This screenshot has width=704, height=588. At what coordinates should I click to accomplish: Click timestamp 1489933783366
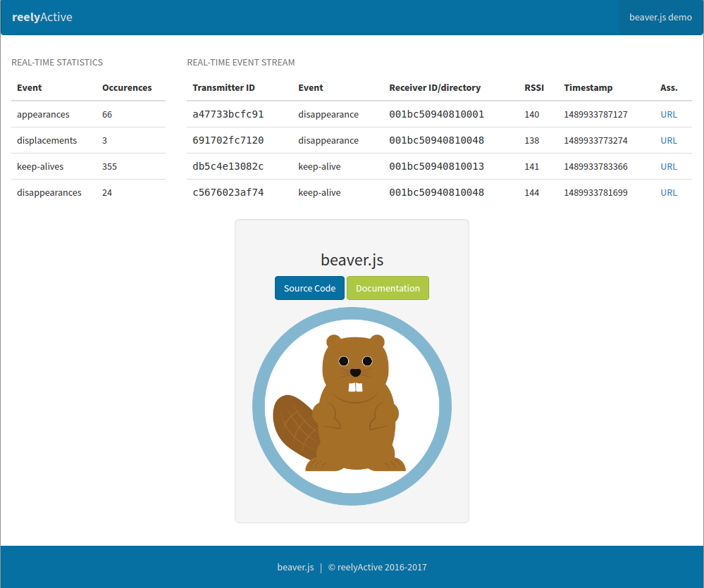click(x=595, y=166)
